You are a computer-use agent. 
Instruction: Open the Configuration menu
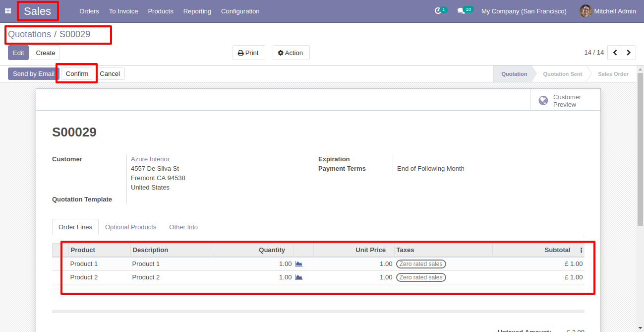(240, 11)
